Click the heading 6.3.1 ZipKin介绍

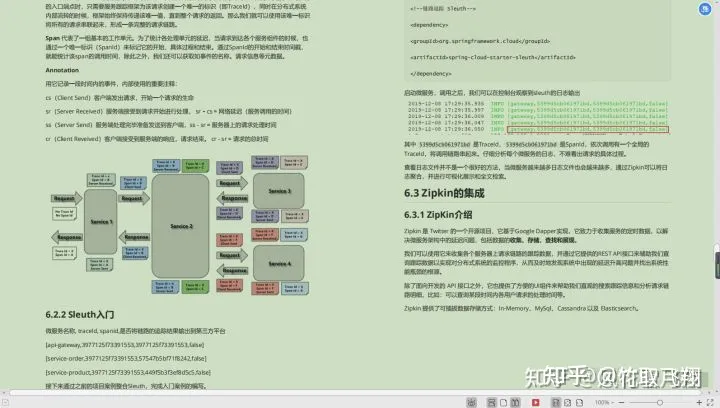pos(438,215)
